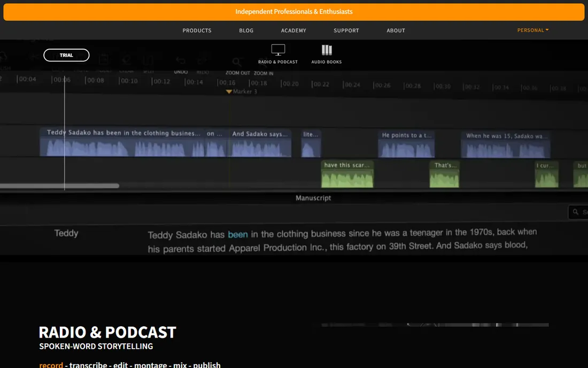The width and height of the screenshot is (588, 368).
Task: Click the ZOOM IN toolbar label
Action: 264,73
